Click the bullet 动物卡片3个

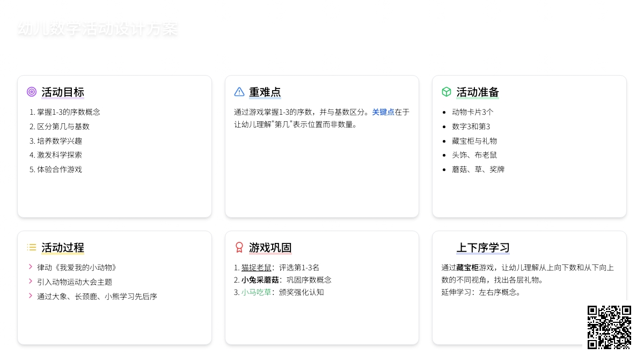(x=473, y=112)
